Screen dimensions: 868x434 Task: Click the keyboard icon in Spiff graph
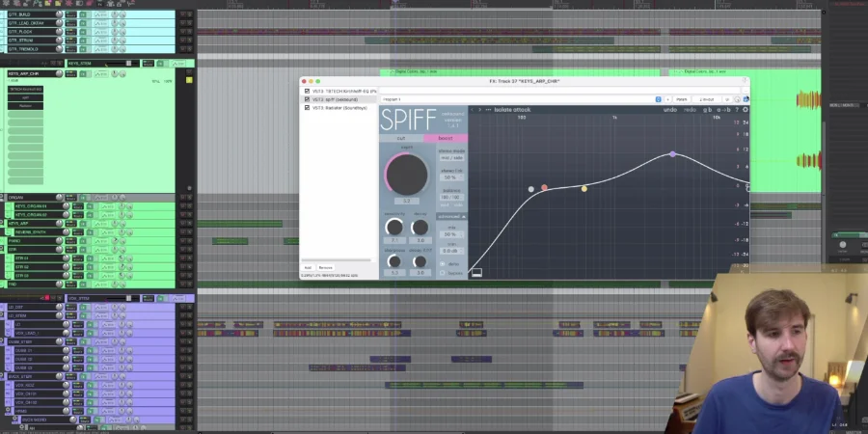tap(476, 272)
